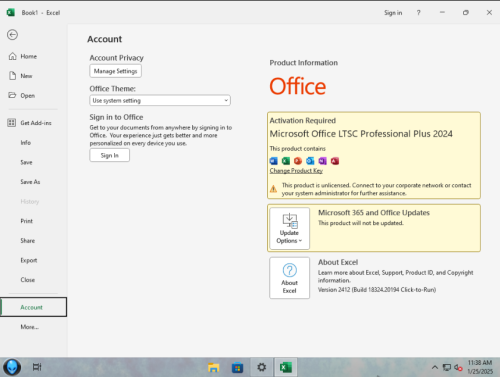Screen dimensions: 500x377
Task: Go to the Info page
Action: [26, 143]
